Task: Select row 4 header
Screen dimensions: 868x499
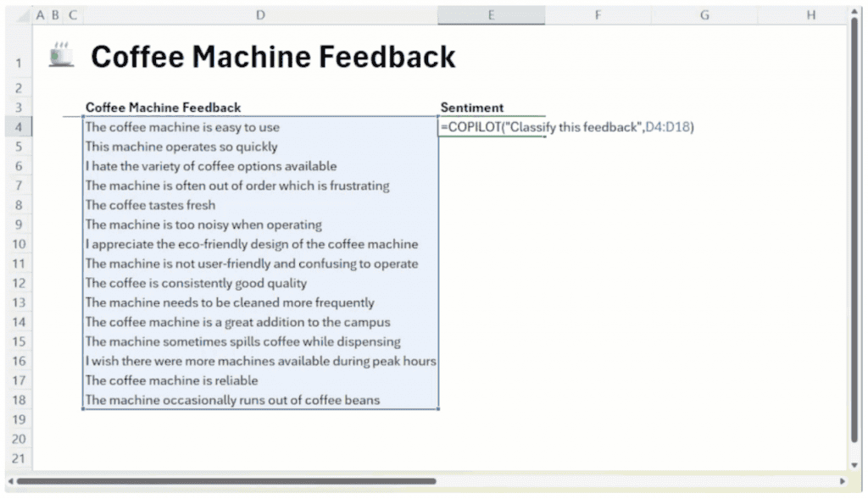Action: tap(18, 127)
